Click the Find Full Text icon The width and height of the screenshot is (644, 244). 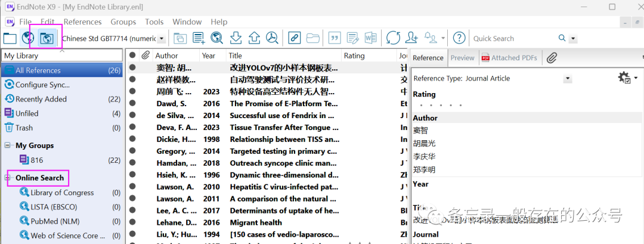tap(272, 38)
